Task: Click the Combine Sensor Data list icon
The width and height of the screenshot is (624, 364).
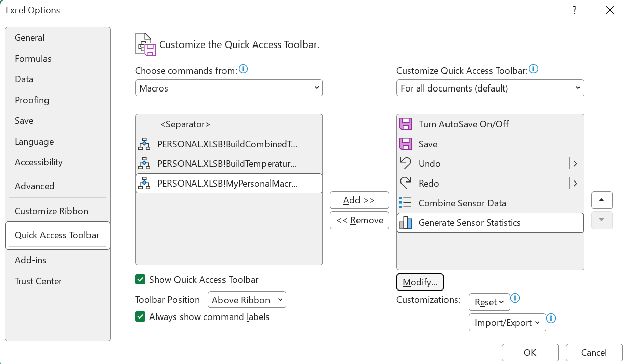Action: click(x=405, y=203)
